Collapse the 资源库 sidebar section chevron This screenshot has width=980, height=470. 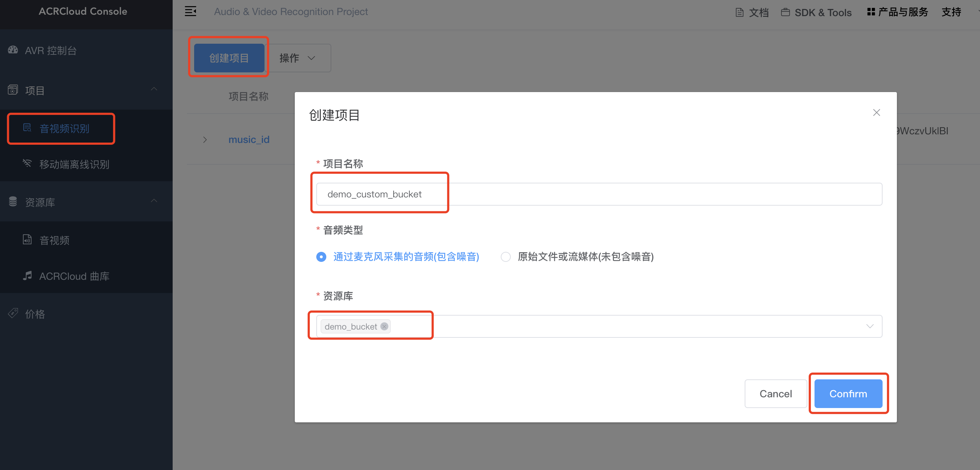pos(154,201)
